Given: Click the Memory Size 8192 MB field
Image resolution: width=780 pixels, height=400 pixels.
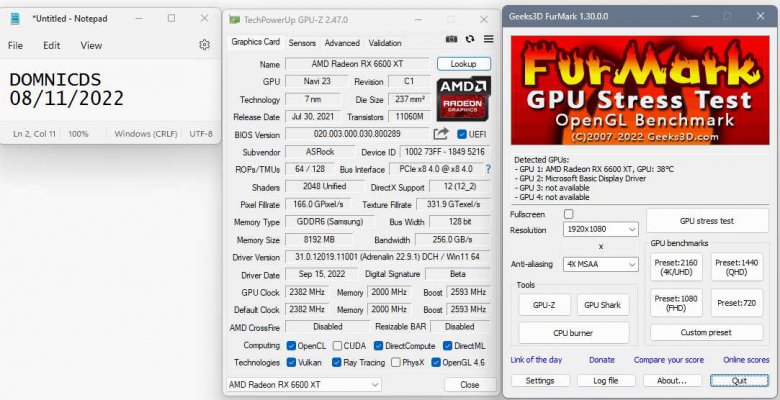Looking at the screenshot, I should click(319, 240).
